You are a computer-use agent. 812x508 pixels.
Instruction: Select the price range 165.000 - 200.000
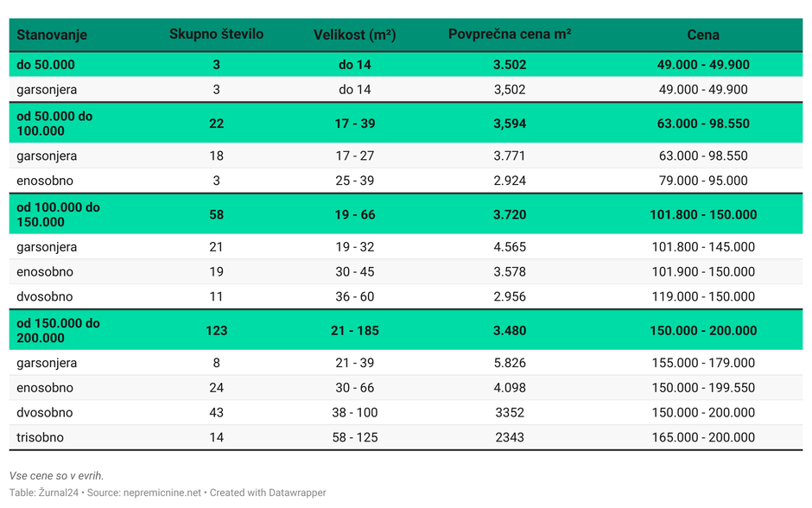(x=703, y=437)
